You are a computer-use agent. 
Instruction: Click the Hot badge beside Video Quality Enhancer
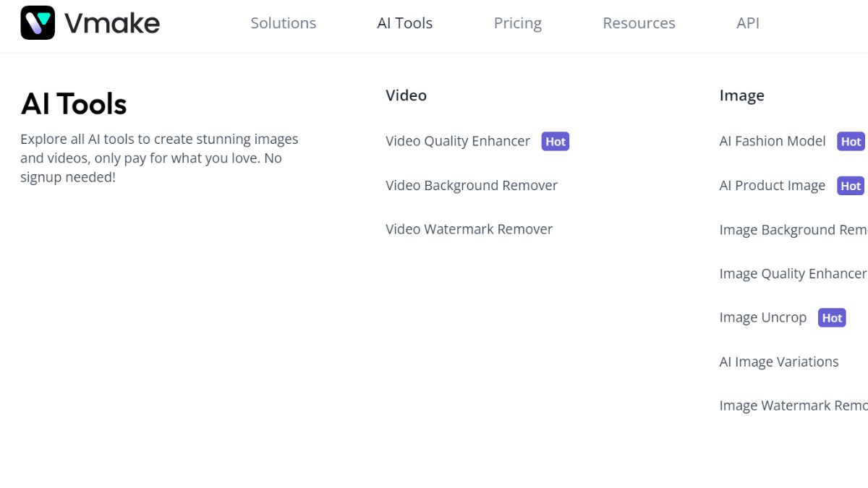point(556,142)
